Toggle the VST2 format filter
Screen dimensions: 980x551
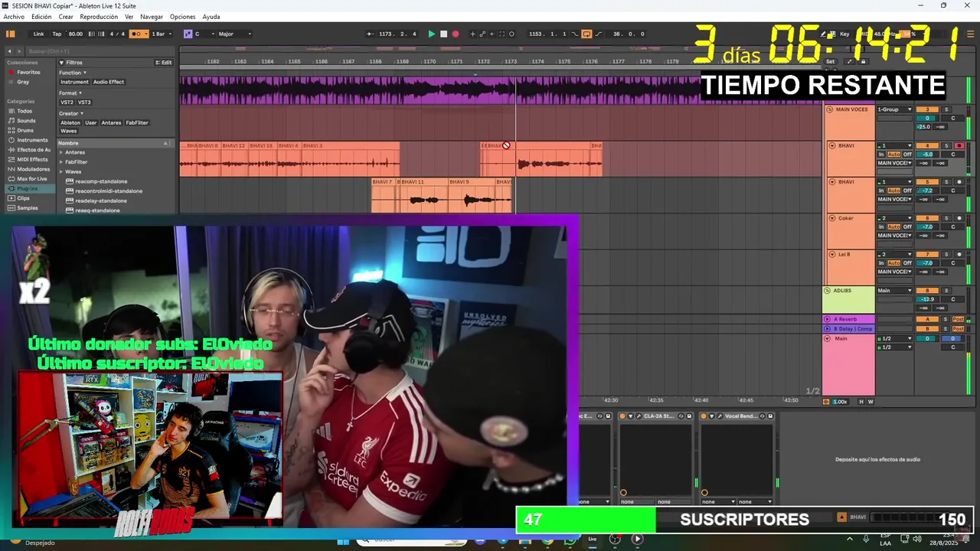tap(67, 102)
